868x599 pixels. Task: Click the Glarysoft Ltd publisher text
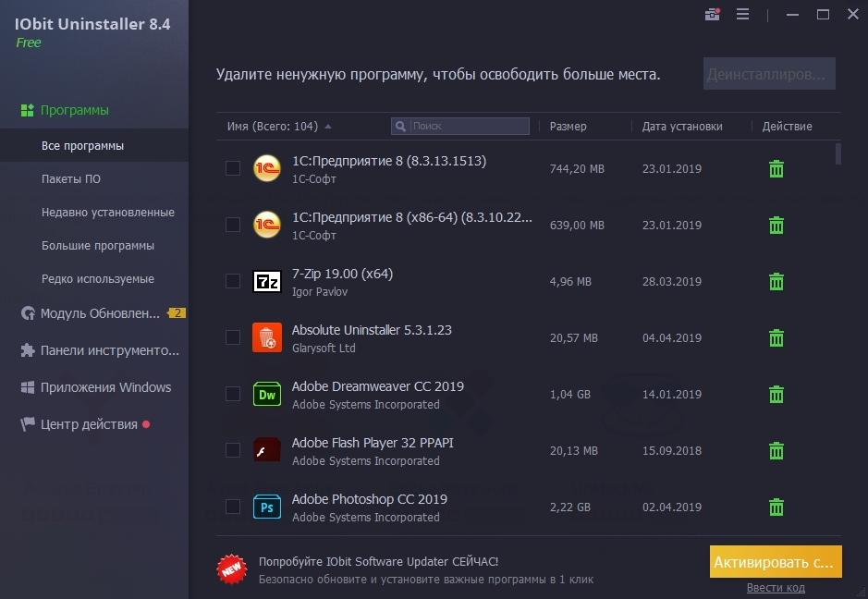point(324,348)
